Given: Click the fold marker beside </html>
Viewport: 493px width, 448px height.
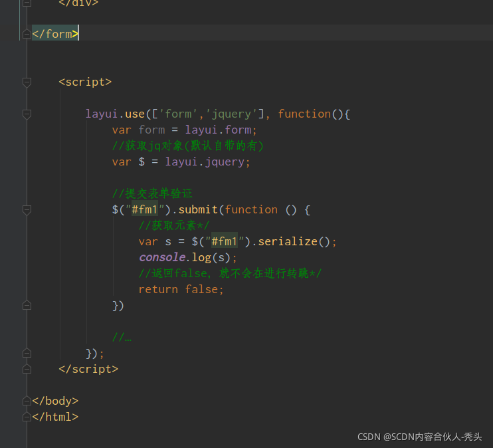Looking at the screenshot, I should [27, 417].
